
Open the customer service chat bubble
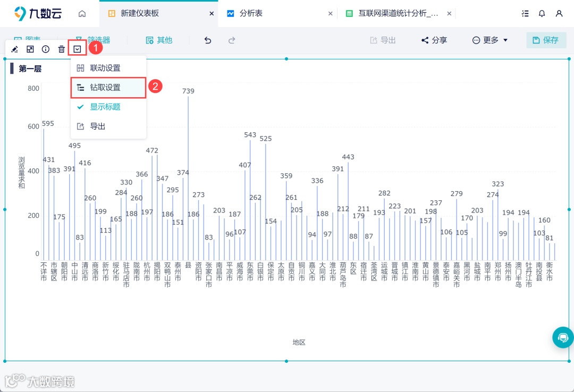tap(563, 337)
